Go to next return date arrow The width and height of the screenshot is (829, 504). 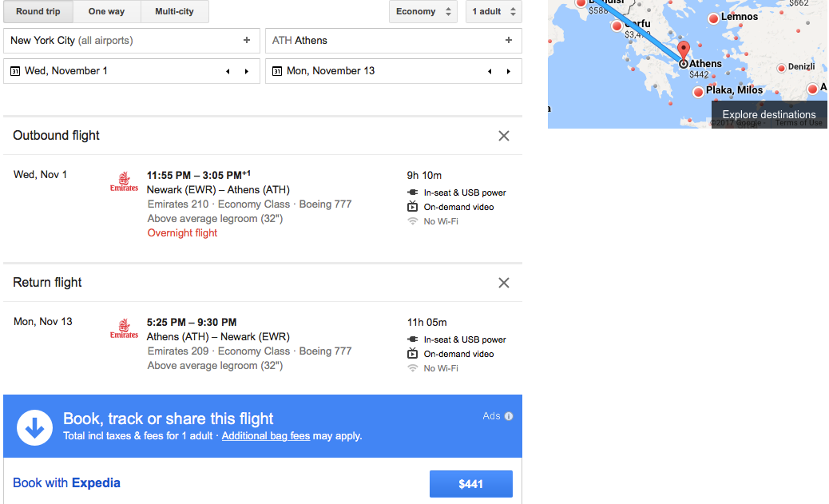tap(509, 71)
